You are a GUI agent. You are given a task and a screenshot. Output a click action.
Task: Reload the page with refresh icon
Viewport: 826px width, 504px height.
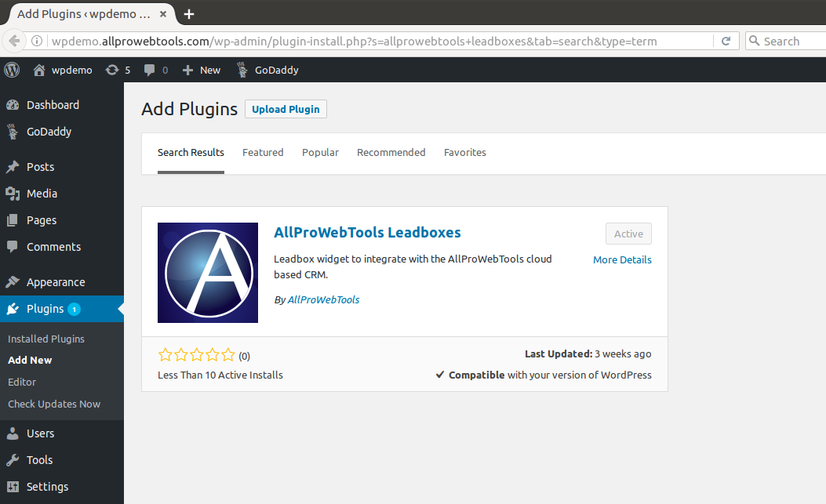[726, 41]
